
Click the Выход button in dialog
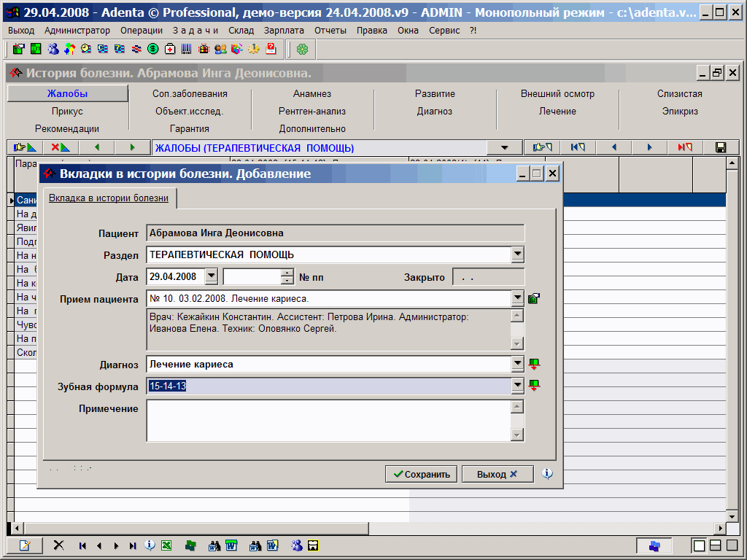click(497, 474)
